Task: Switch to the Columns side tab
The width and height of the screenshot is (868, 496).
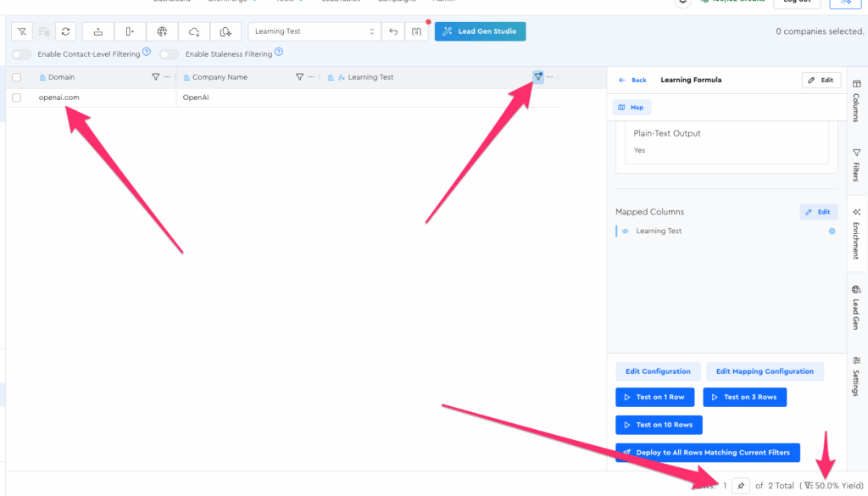Action: 855,101
